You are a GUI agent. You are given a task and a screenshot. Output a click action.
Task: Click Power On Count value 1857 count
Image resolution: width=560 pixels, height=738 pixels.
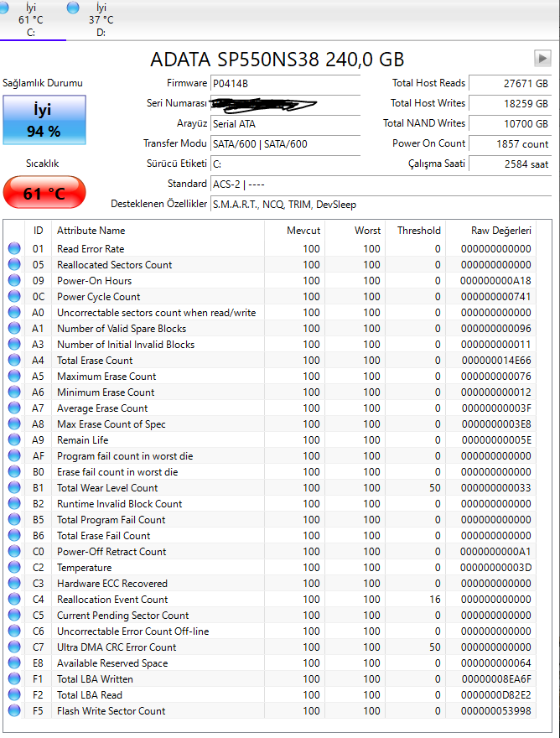tap(510, 144)
